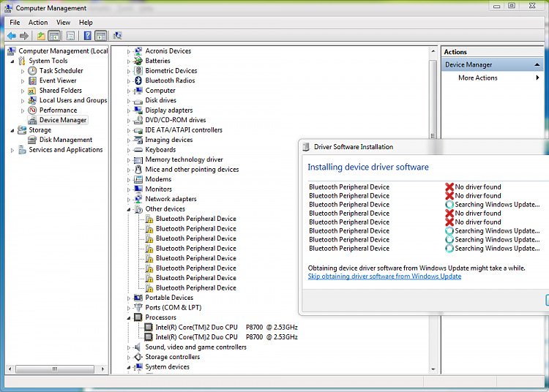This screenshot has height=392, width=549.
Task: Expand Services and Applications node
Action: tap(12, 151)
